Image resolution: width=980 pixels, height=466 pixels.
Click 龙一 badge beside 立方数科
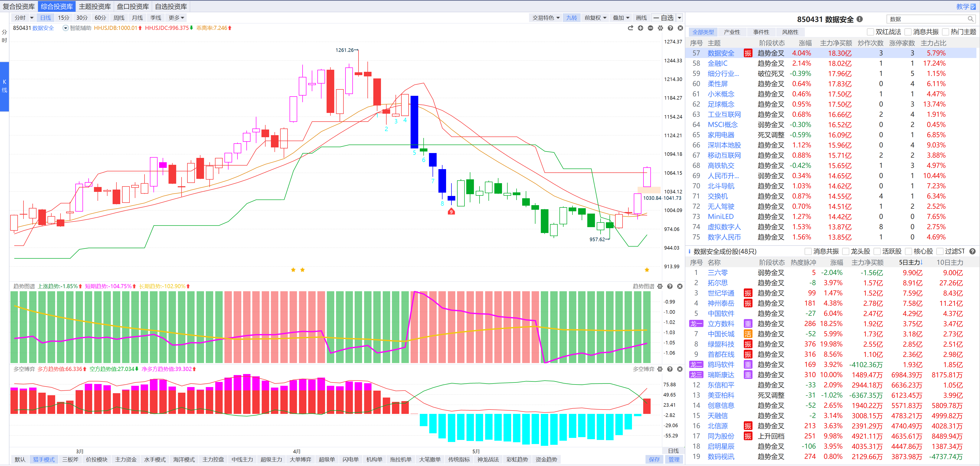pos(696,324)
